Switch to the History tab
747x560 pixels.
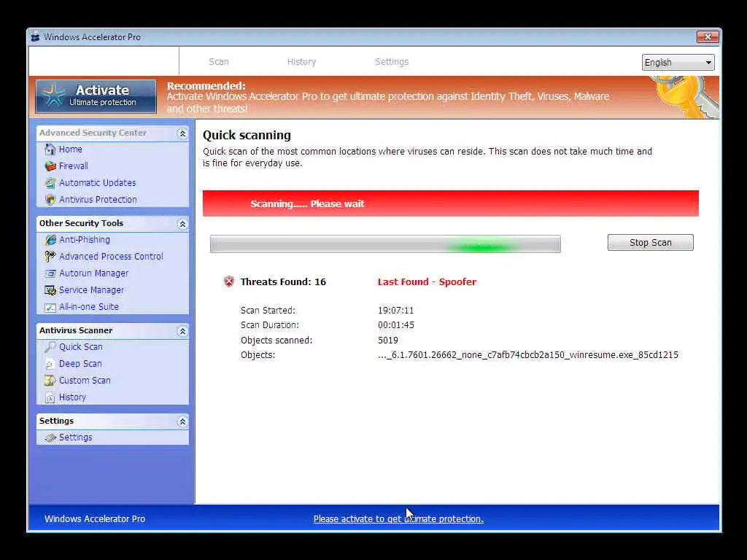[301, 62]
